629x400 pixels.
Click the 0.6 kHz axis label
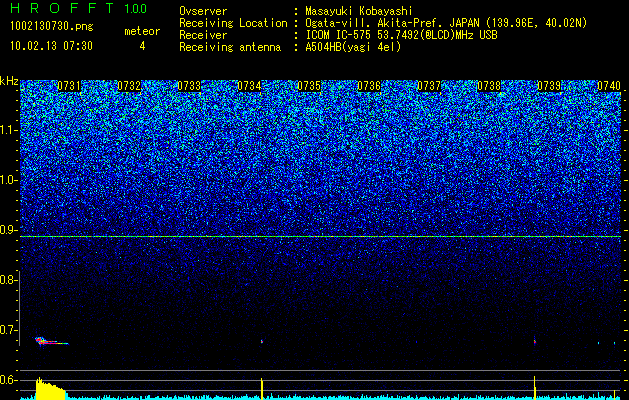pos(8,380)
